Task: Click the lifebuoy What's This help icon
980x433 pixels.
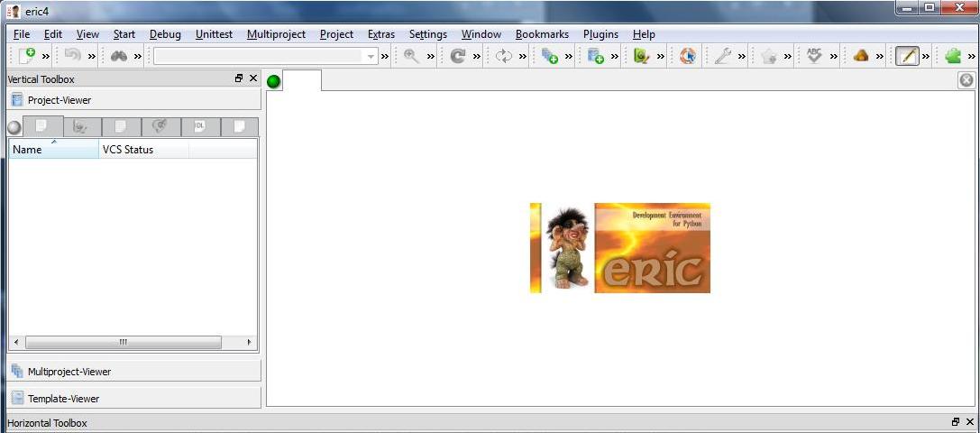Action: pos(688,56)
